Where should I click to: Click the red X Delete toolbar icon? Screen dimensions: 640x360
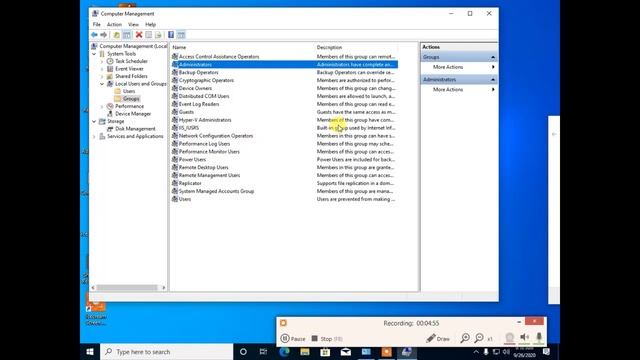pyautogui.click(x=139, y=35)
